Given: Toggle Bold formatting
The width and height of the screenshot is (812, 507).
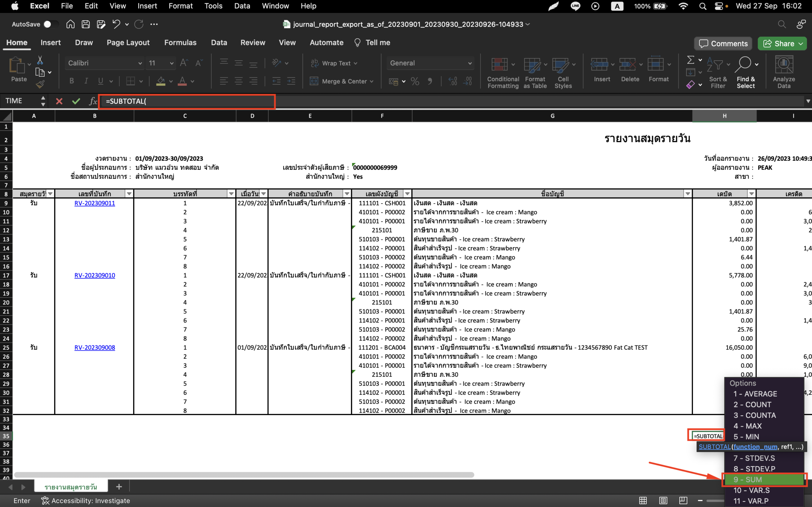Looking at the screenshot, I should point(71,81).
